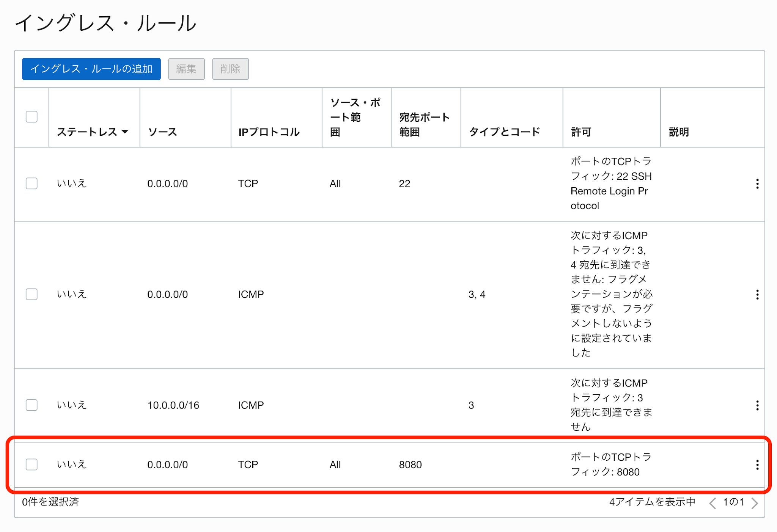Open actions menu for ICMP 3, 4 rule
Image resolution: width=777 pixels, height=532 pixels.
pyautogui.click(x=757, y=295)
